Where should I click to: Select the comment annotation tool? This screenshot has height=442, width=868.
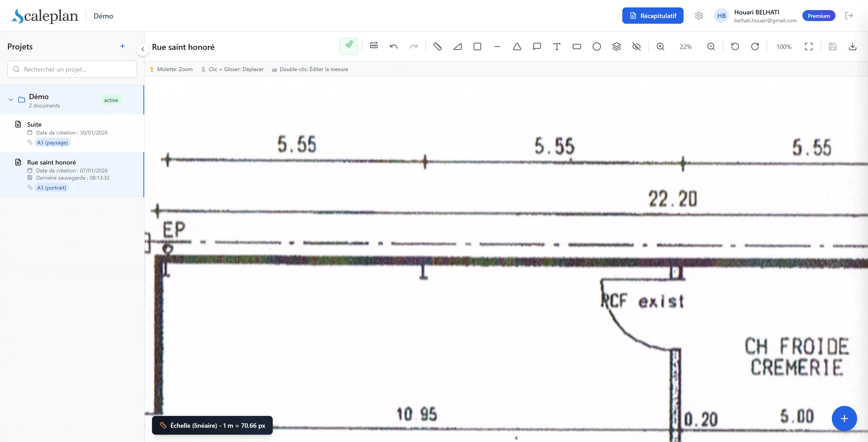[x=537, y=47]
